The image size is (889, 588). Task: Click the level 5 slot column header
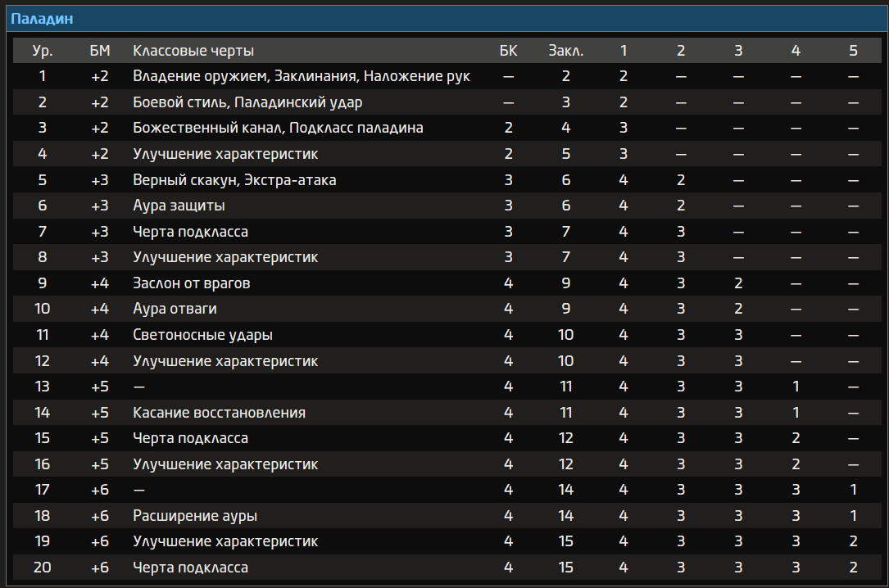pyautogui.click(x=853, y=51)
